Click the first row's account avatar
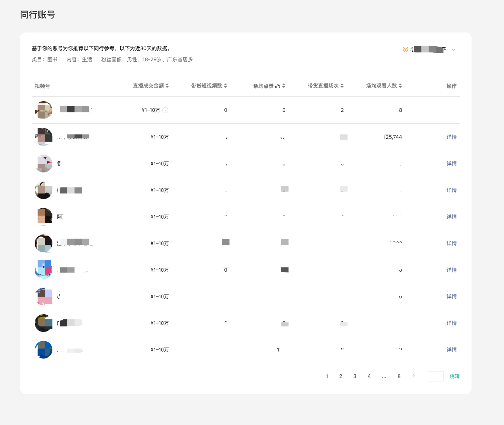Viewport: 504px width, 425px height. [44, 110]
